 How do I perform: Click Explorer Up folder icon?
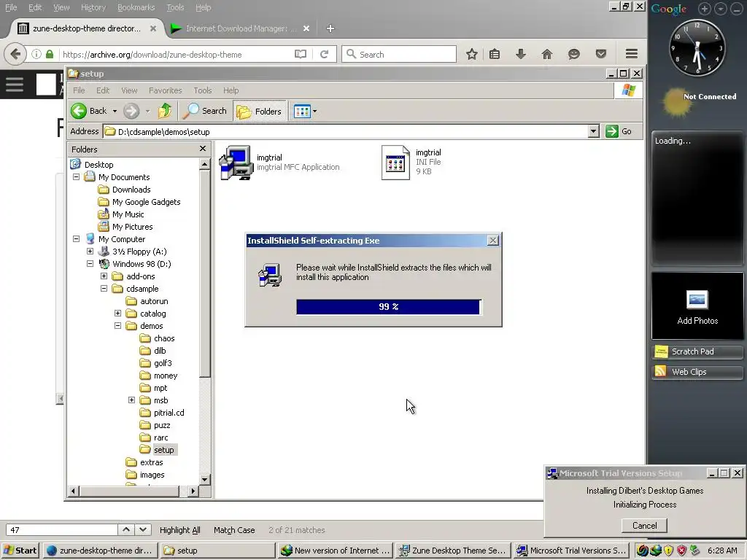pos(165,111)
